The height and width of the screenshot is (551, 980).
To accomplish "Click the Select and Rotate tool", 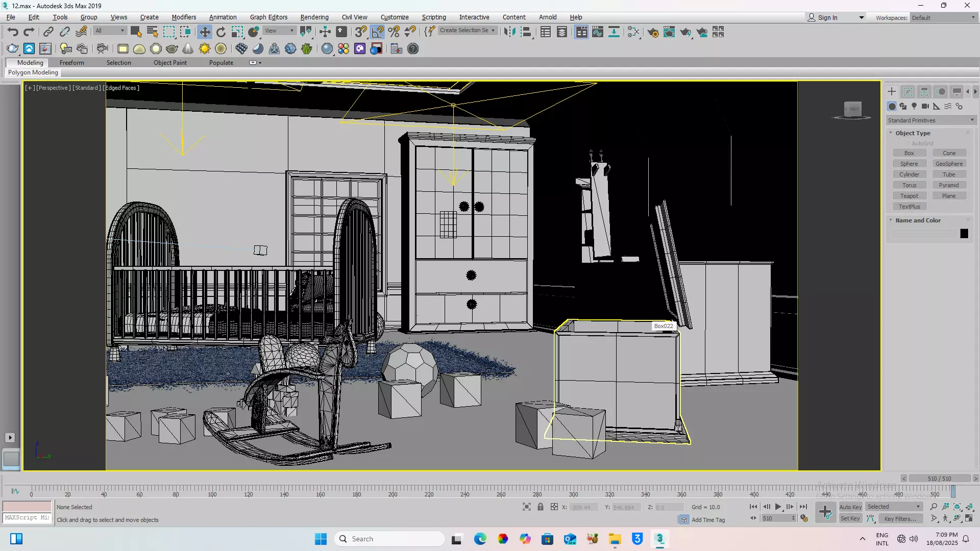I will pyautogui.click(x=220, y=32).
